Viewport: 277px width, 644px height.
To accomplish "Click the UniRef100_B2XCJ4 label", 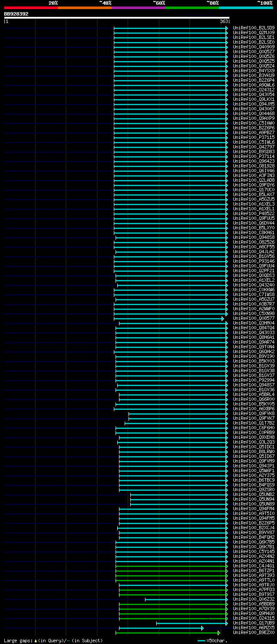I will click(x=254, y=528).
